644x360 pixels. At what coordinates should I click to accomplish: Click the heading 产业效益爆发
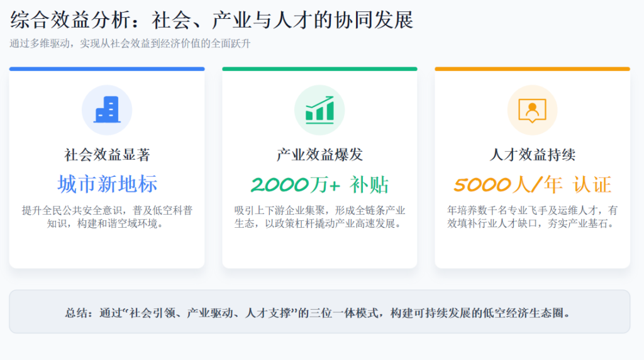(319, 154)
